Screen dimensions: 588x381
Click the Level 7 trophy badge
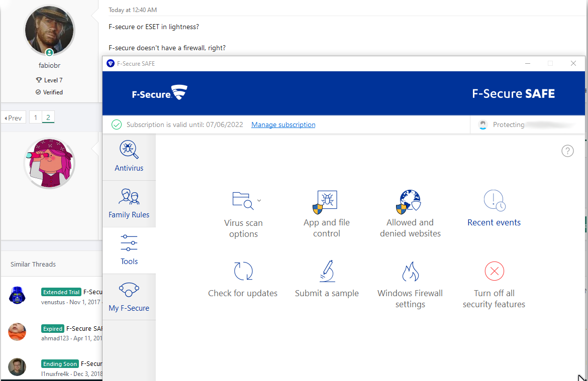(x=49, y=80)
